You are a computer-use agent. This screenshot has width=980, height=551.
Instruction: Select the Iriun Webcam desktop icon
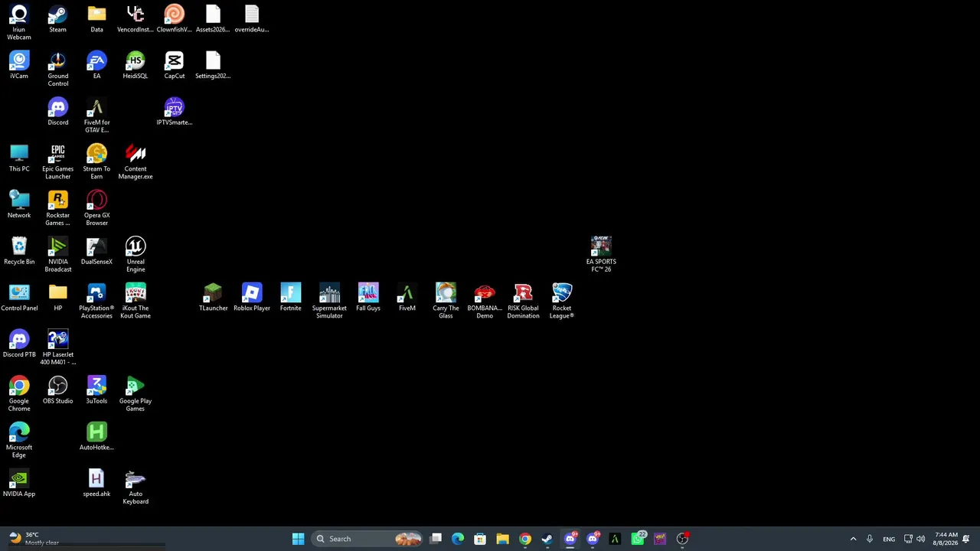click(x=19, y=23)
